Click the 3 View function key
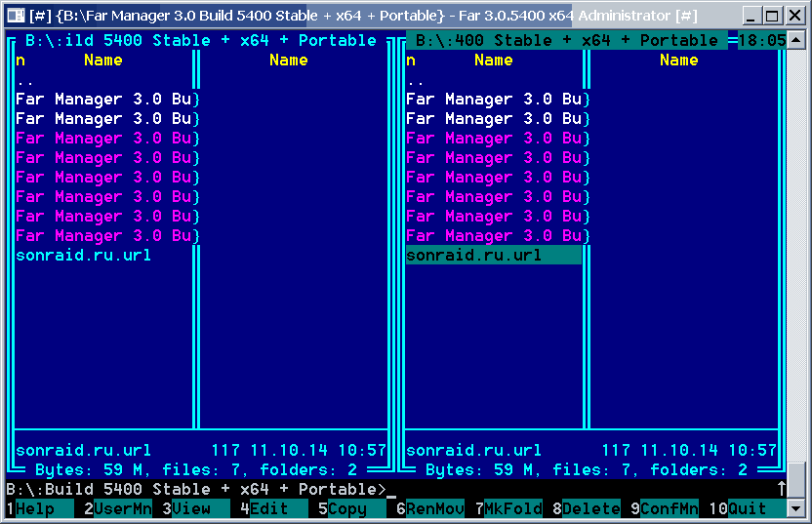 pos(196,509)
